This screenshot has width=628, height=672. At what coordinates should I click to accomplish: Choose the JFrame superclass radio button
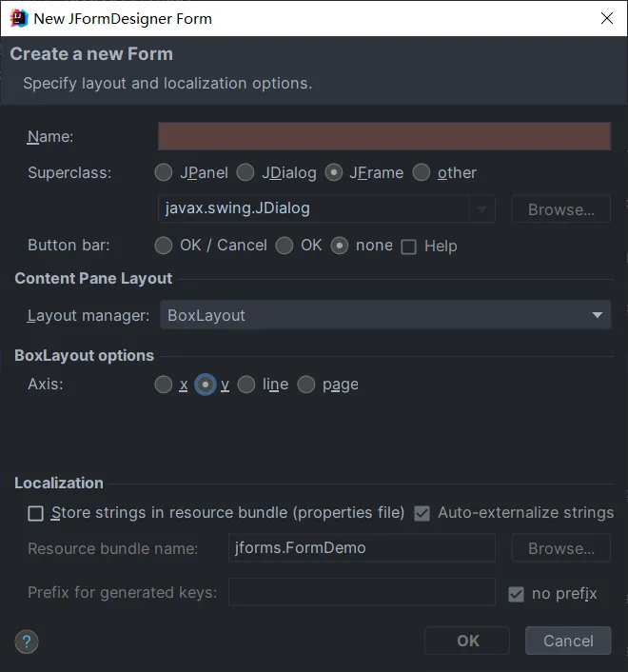click(x=333, y=172)
